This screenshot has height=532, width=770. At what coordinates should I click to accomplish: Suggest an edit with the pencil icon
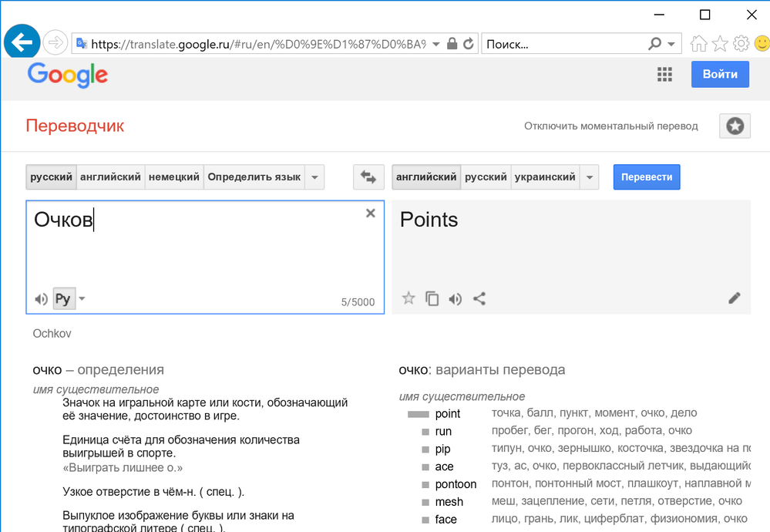(x=734, y=298)
